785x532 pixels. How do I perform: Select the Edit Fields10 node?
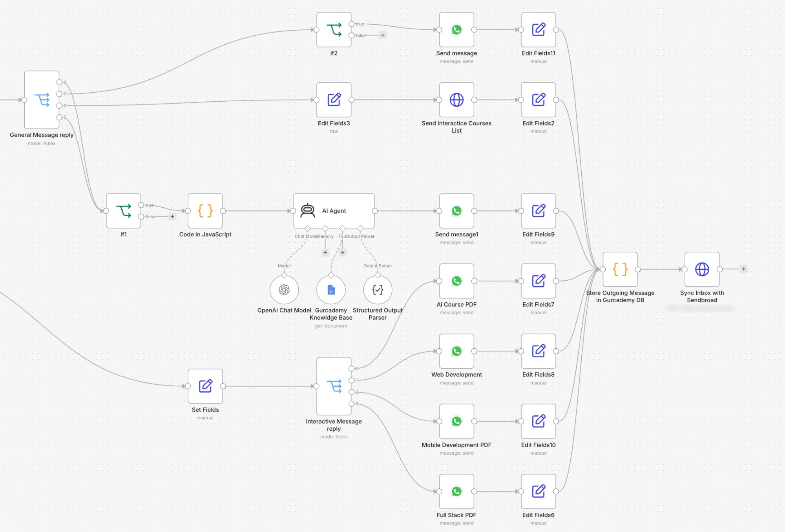point(539,421)
